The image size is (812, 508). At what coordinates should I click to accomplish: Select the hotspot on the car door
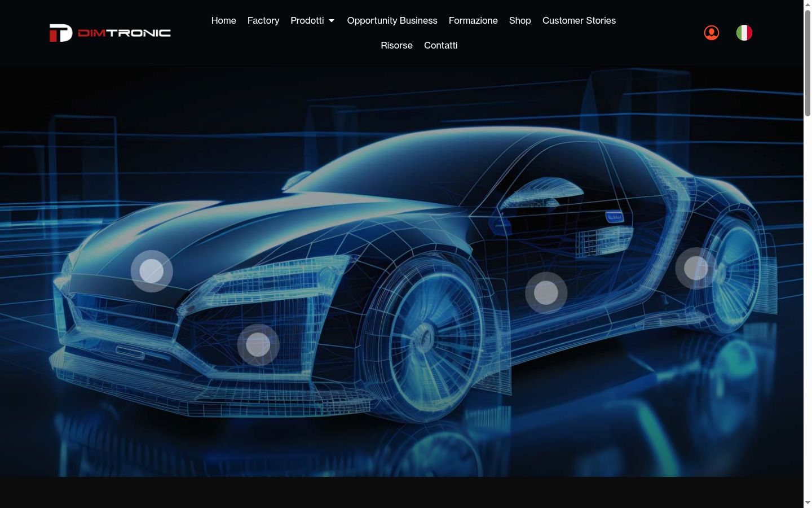click(x=546, y=292)
